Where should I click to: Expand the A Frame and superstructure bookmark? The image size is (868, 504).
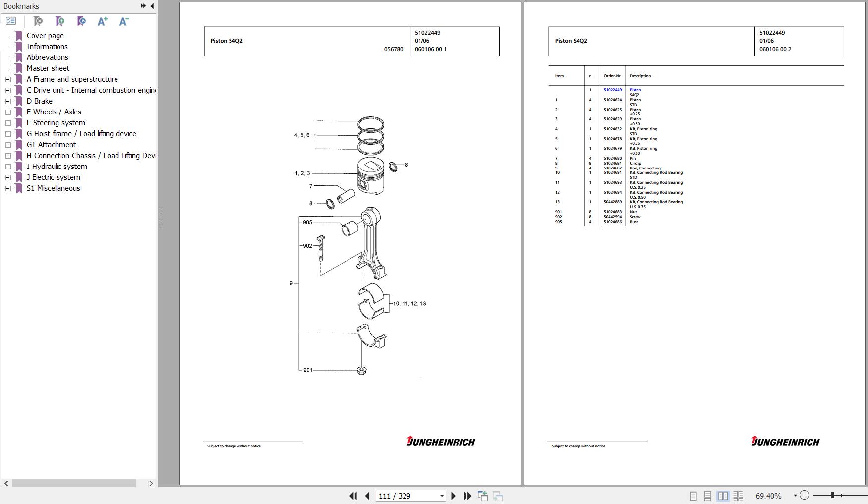[x=8, y=79]
